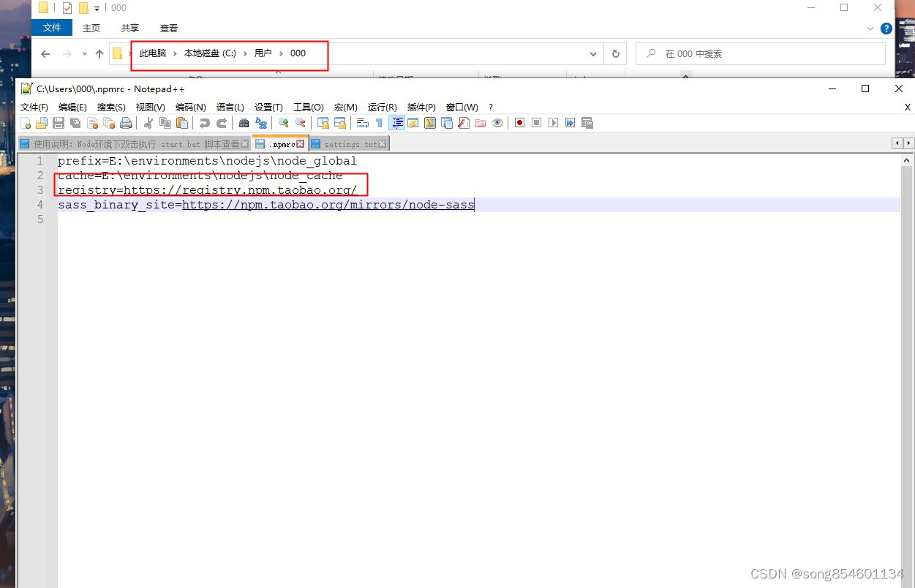Playback the recorded macro
The image size is (915, 588).
[553, 122]
